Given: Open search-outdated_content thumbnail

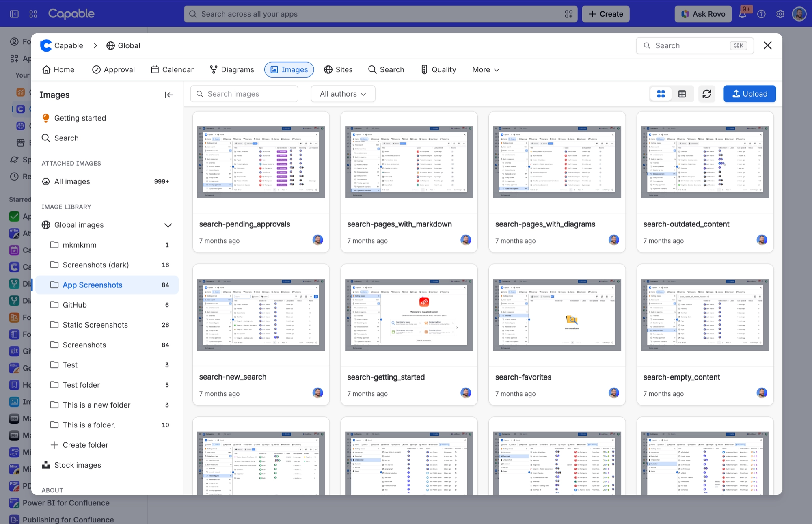Looking at the screenshot, I should coord(705,162).
